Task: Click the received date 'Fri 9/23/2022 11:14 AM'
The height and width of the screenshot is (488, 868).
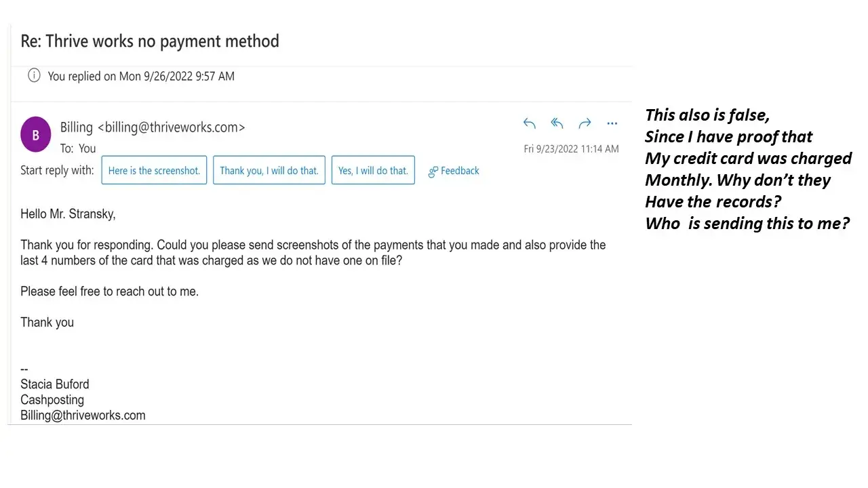Action: tap(571, 149)
